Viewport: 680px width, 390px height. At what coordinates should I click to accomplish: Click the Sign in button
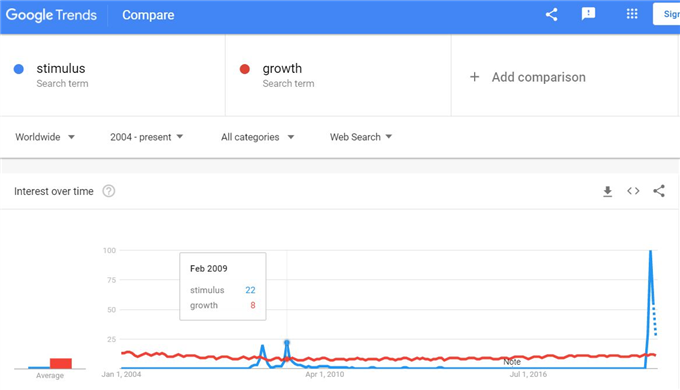[667, 14]
